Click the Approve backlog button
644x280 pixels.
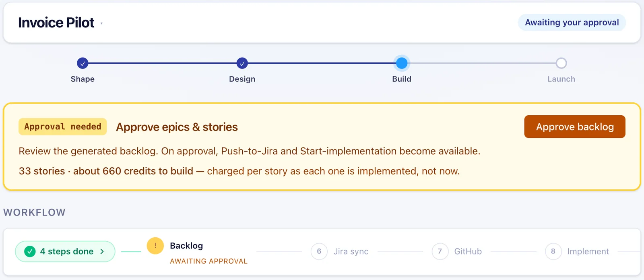(x=575, y=127)
